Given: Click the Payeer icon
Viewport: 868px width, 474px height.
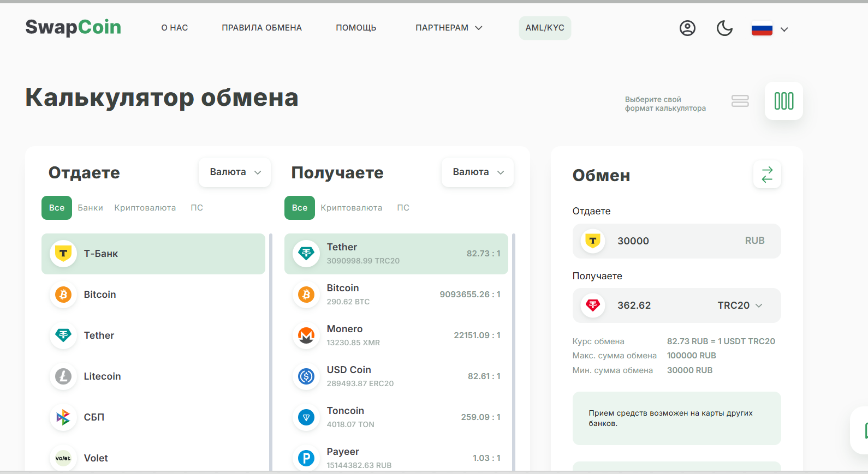Looking at the screenshot, I should tap(306, 458).
